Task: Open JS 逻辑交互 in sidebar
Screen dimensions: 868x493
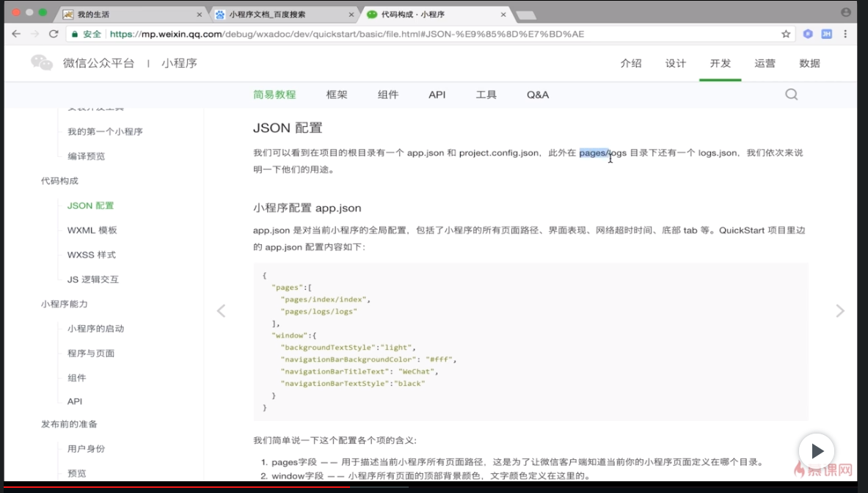Action: [93, 280]
